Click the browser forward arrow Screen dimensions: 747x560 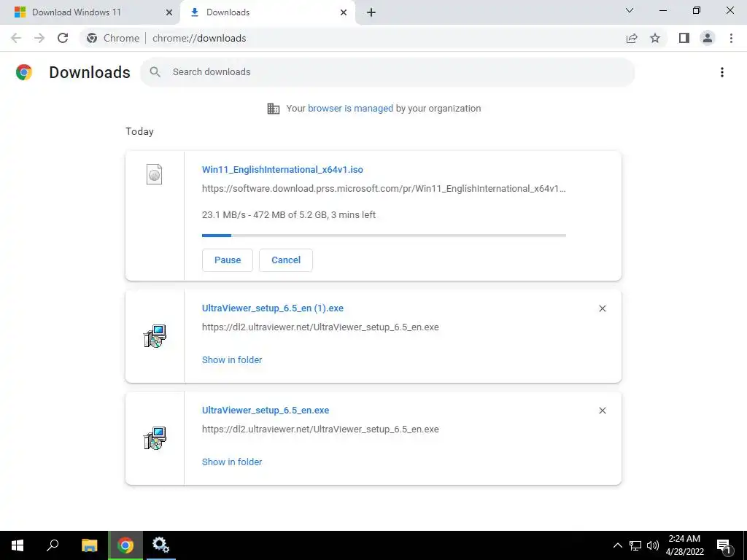coord(39,38)
